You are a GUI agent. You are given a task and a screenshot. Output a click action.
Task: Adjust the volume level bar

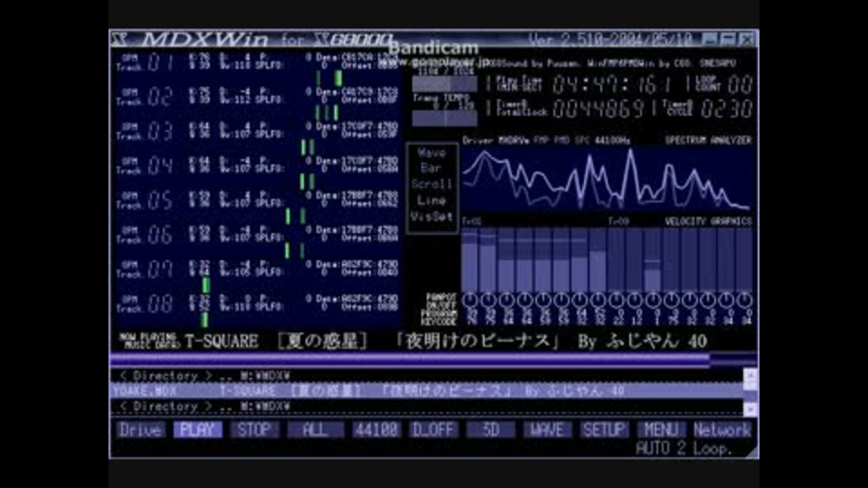tap(445, 84)
